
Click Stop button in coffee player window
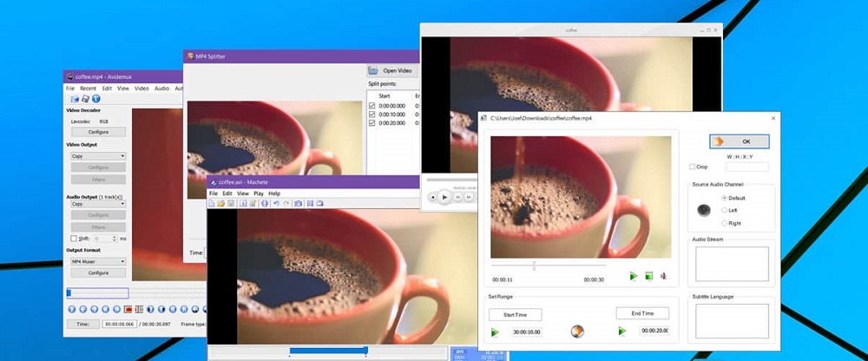pos(433,197)
